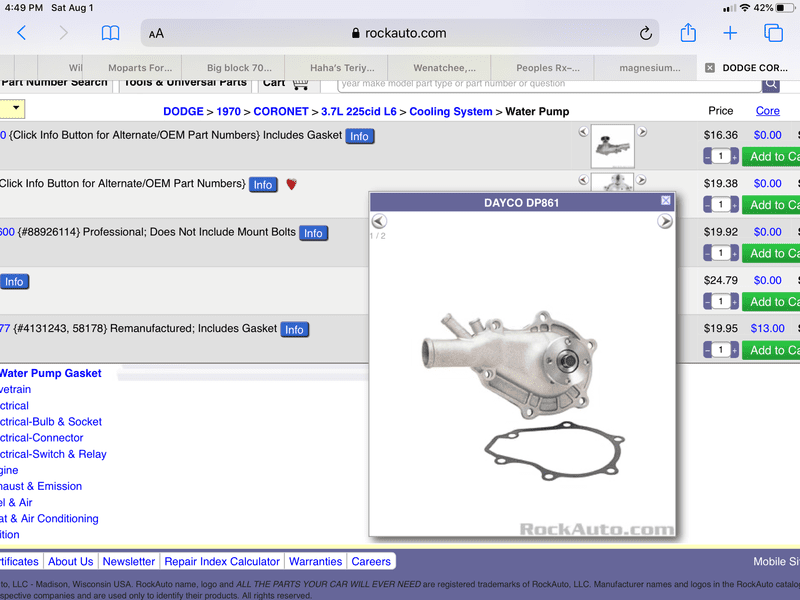Go to Cooling System breadcrumb
Screen dimensions: 800x600
pos(451,112)
